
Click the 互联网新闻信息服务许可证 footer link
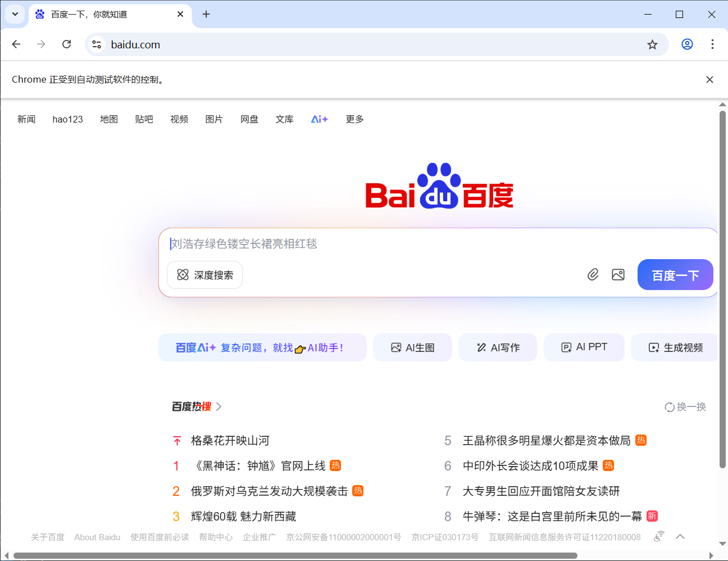coord(565,537)
